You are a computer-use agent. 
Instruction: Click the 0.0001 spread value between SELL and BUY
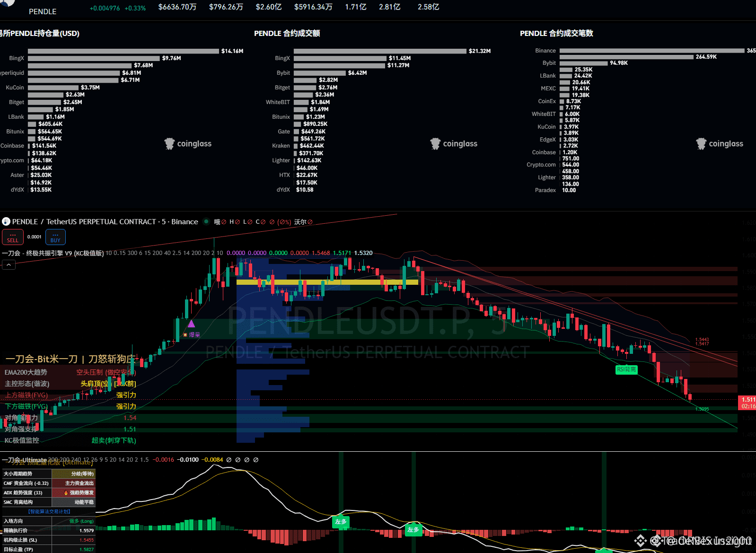pos(34,237)
